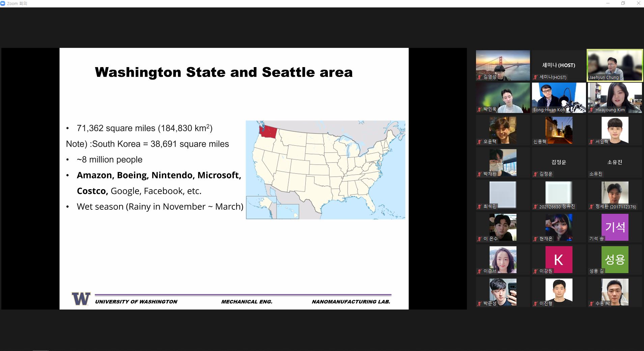Click the '71,362 square miles' bullet line
This screenshot has width=644, height=351.
click(x=144, y=128)
